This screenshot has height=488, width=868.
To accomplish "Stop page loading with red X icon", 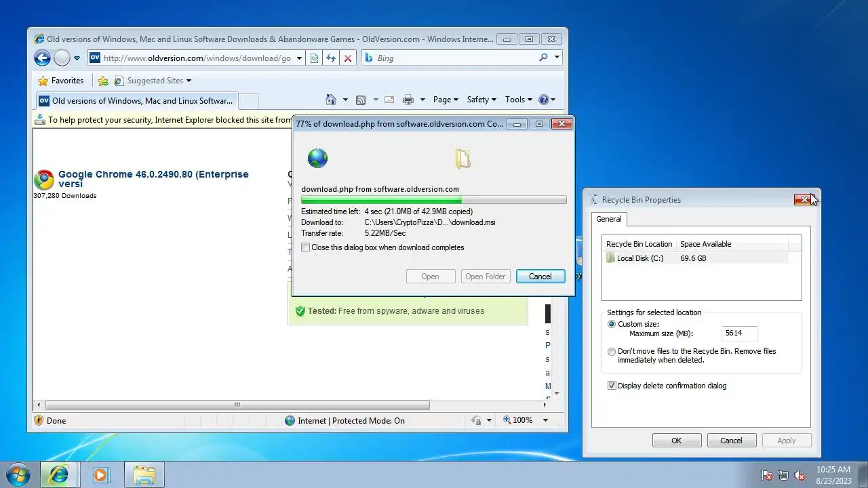I will pos(348,58).
